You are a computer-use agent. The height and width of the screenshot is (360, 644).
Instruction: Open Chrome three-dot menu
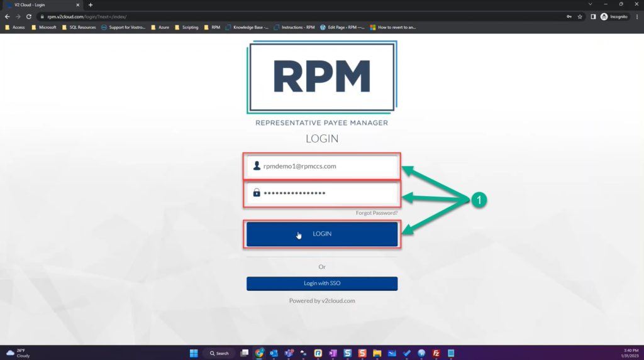[x=637, y=17]
